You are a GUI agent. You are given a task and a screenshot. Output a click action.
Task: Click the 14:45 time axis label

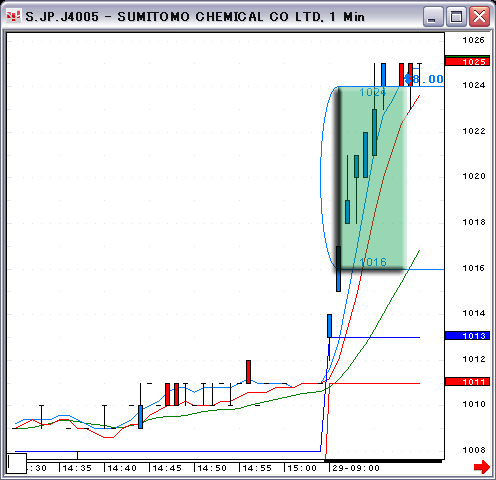click(167, 468)
